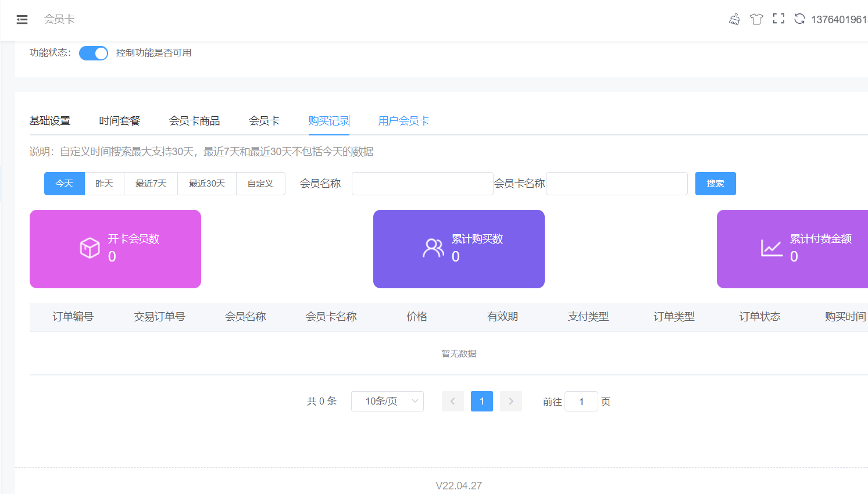The height and width of the screenshot is (494, 868).
Task: Click the 有效期 column header
Action: click(x=502, y=317)
